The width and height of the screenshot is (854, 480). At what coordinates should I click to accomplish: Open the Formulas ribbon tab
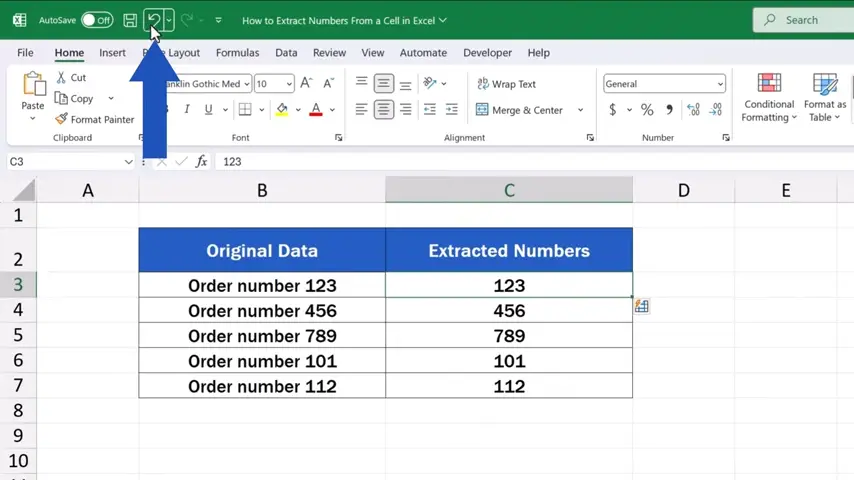tap(237, 53)
